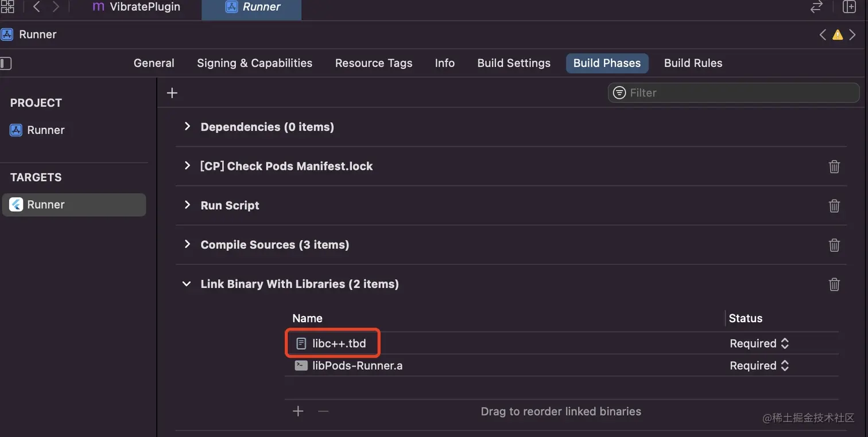The height and width of the screenshot is (437, 868).
Task: Jump to next issue arrow
Action: coord(852,34)
